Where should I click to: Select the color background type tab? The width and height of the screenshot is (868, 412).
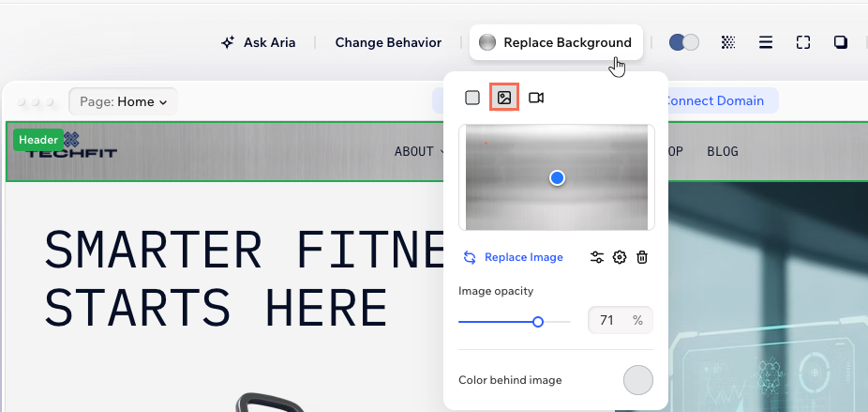472,99
